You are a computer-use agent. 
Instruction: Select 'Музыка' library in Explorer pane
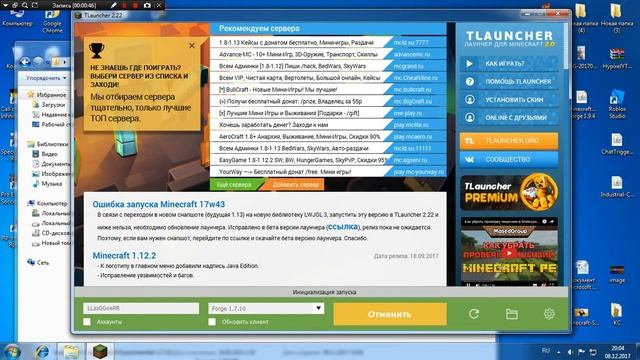coord(51,184)
